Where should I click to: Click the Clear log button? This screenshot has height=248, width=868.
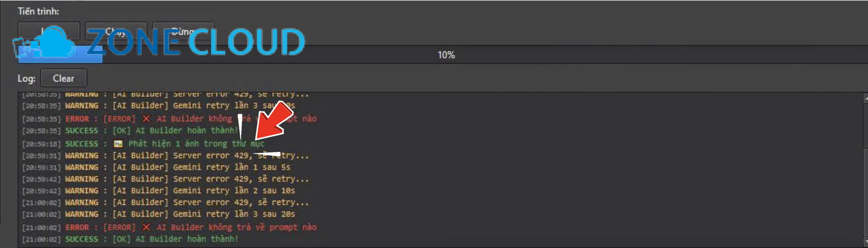64,78
